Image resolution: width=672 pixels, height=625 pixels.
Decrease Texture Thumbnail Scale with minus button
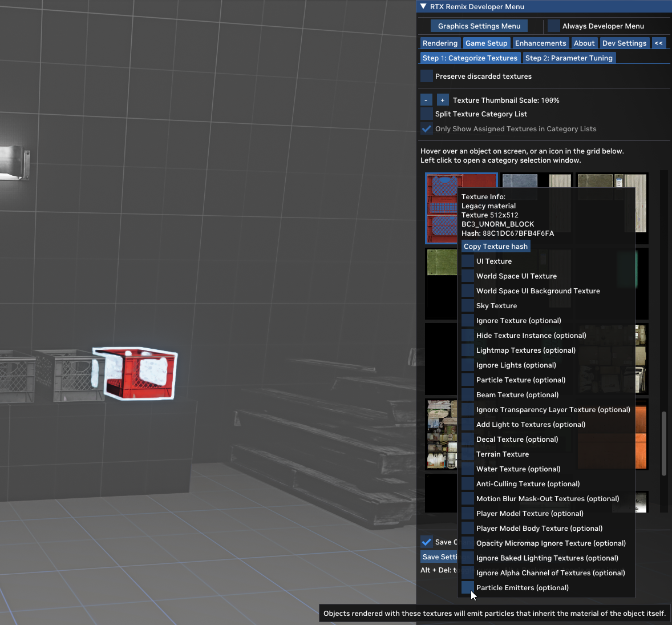(x=426, y=99)
